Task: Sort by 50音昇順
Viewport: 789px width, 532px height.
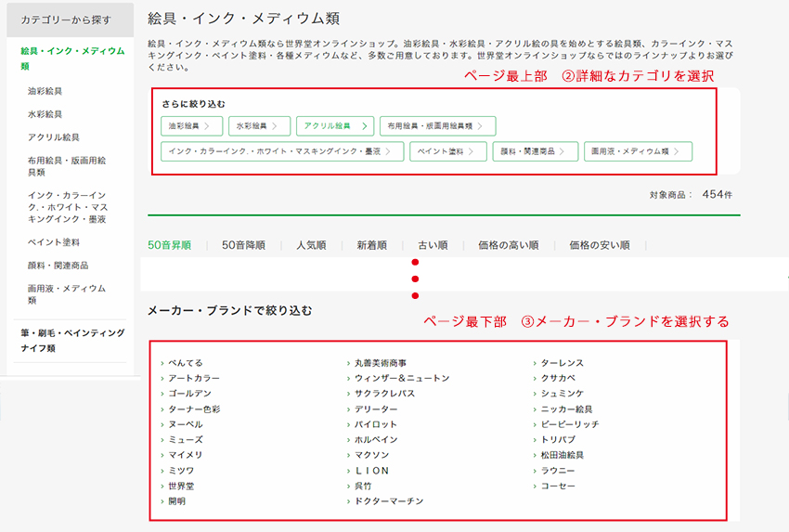Action: click(170, 245)
